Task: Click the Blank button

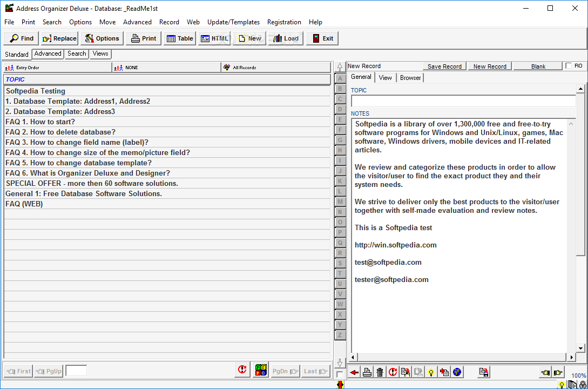Action: [x=538, y=66]
